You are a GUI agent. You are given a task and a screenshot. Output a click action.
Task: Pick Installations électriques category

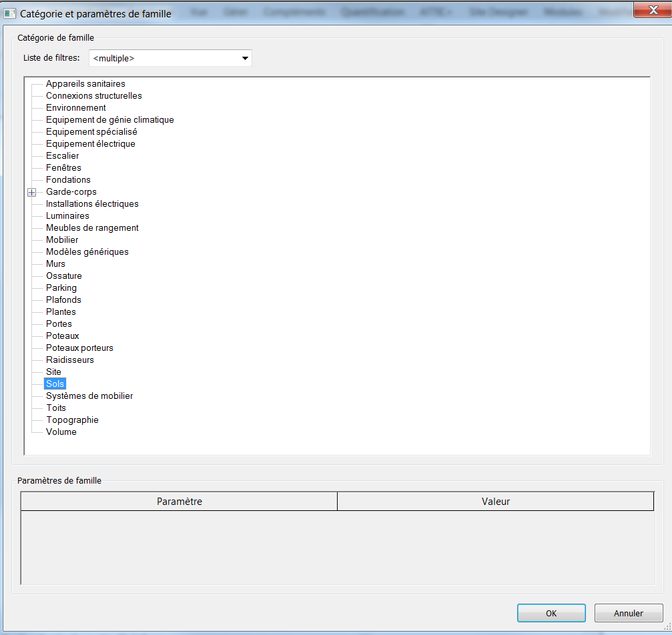(x=92, y=204)
